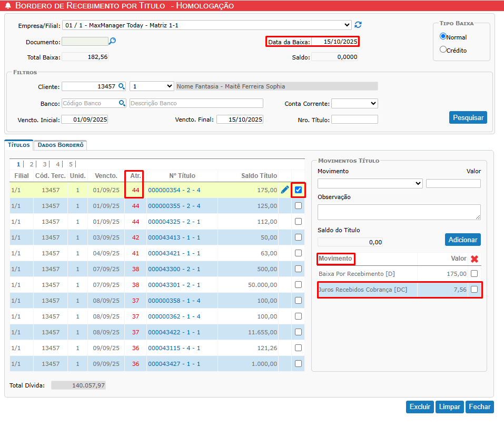Select the Crédito radio option
The width and height of the screenshot is (504, 437).
[x=443, y=50]
